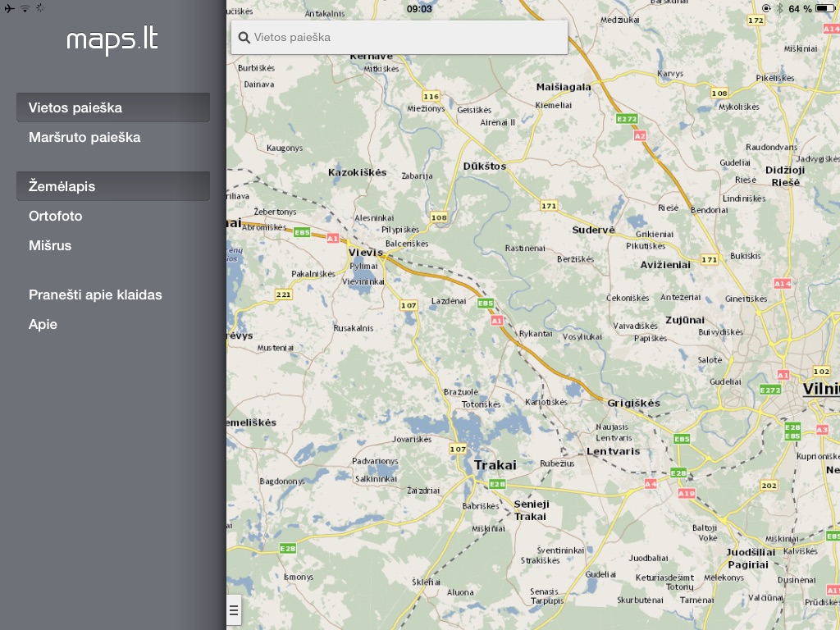Screen dimensions: 840x630
Task: Tap the A2 highway shield
Action: pyautogui.click(x=640, y=135)
